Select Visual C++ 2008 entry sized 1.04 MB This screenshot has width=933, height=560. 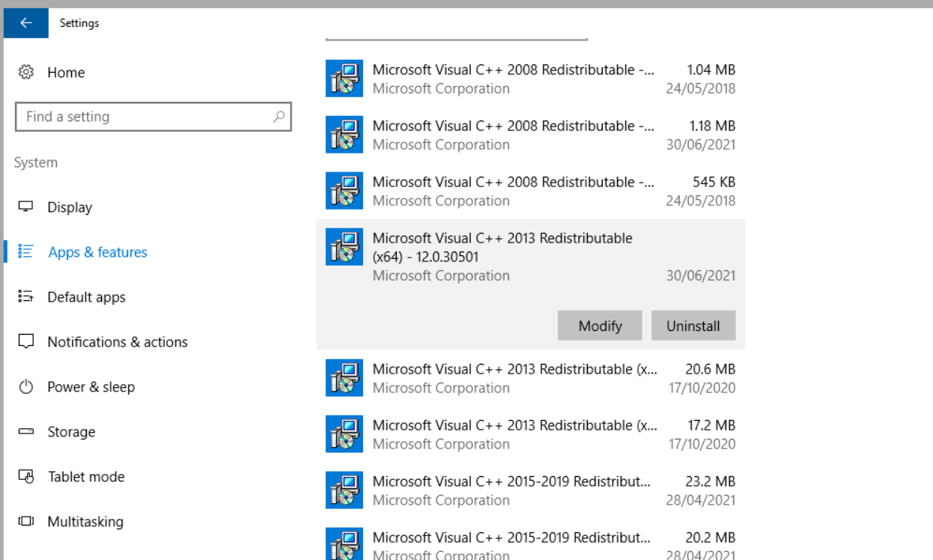[x=531, y=79]
